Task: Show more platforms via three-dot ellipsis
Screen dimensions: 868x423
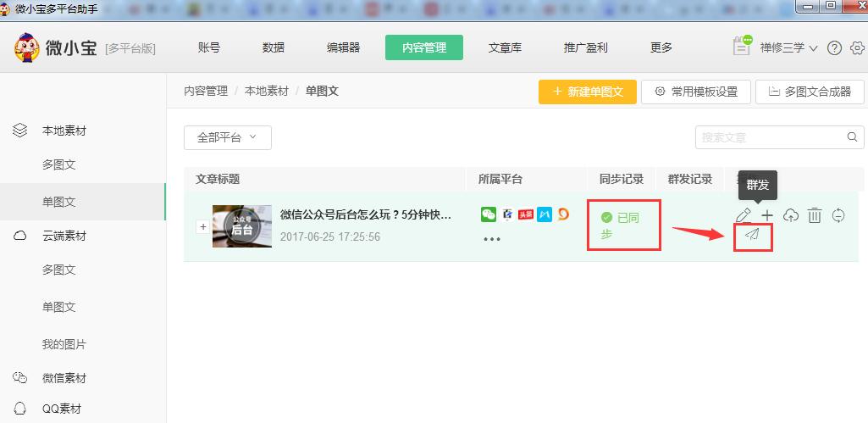Action: 492,240
